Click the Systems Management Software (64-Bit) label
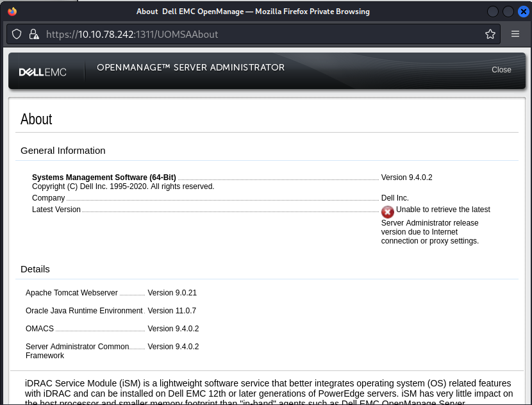The image size is (532, 405). [x=104, y=178]
